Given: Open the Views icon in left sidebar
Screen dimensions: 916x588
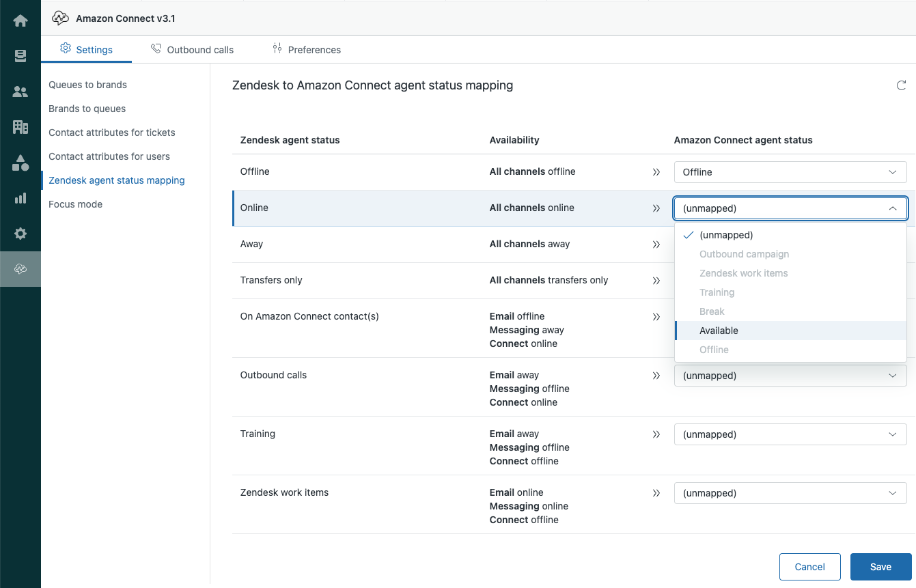Looking at the screenshot, I should pyautogui.click(x=20, y=56).
